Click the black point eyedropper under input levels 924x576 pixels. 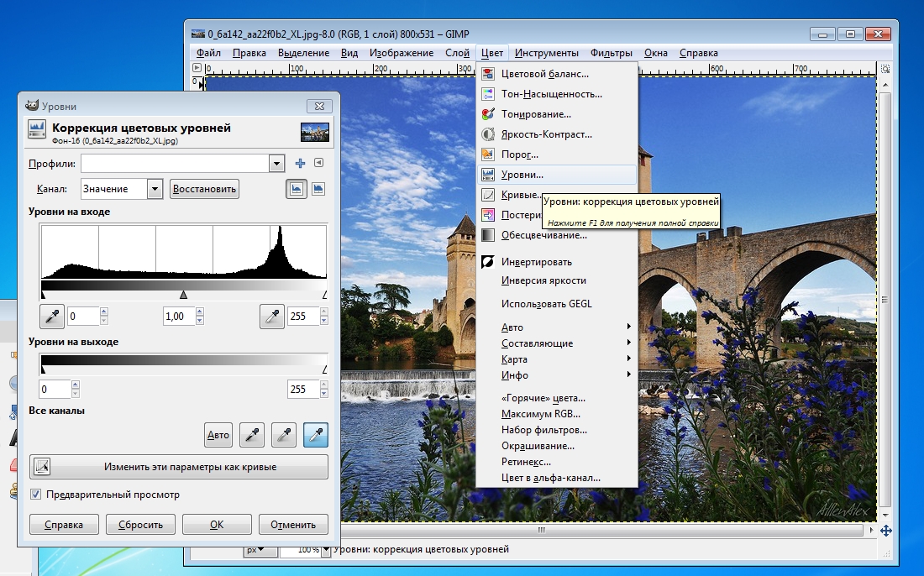click(x=51, y=317)
